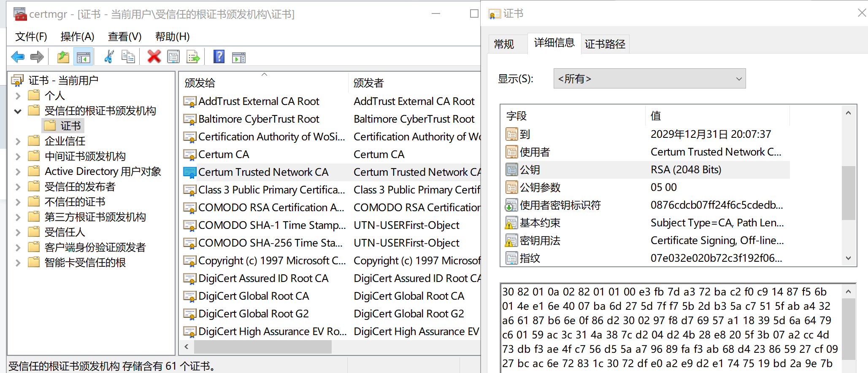The width and height of the screenshot is (868, 373).
Task: Click the Help question mark icon
Action: 219,56
